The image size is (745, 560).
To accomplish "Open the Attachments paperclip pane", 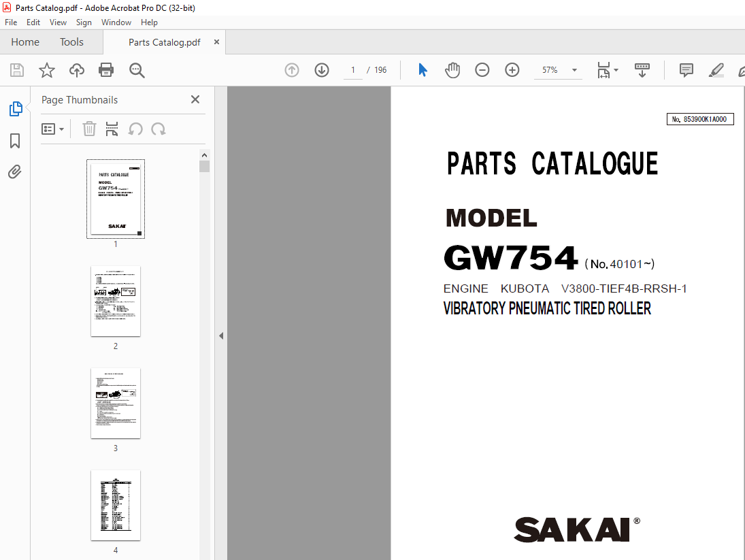I will 15,171.
